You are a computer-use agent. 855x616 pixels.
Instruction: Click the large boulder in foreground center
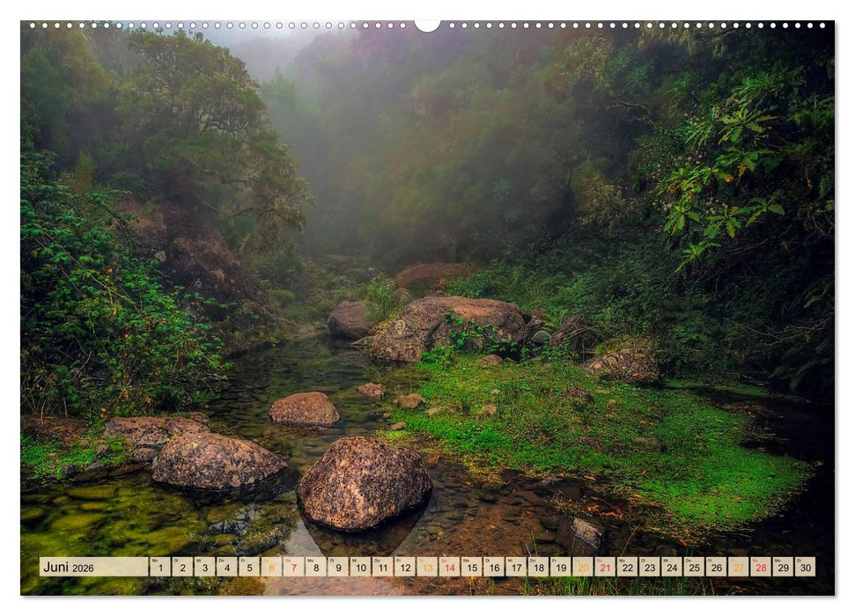point(364,483)
